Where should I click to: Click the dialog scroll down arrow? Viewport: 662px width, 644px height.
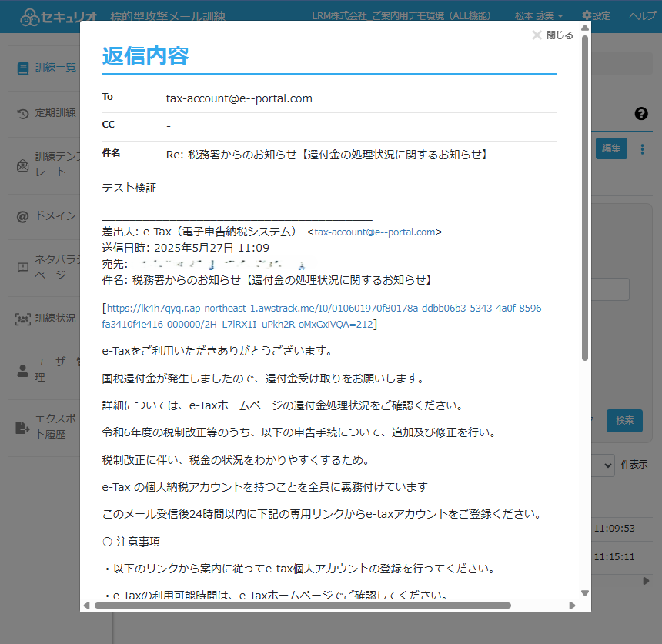[x=585, y=593]
